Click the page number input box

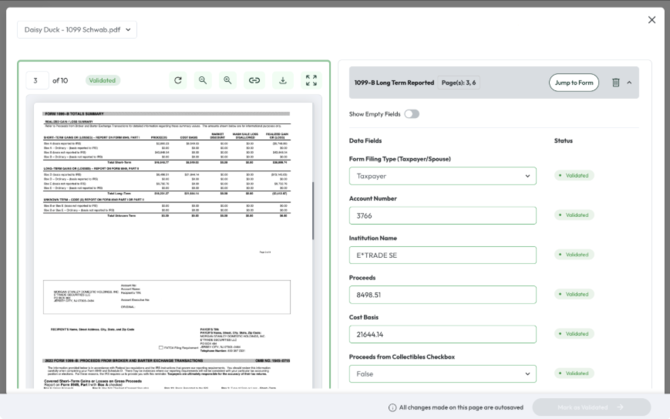(x=37, y=80)
